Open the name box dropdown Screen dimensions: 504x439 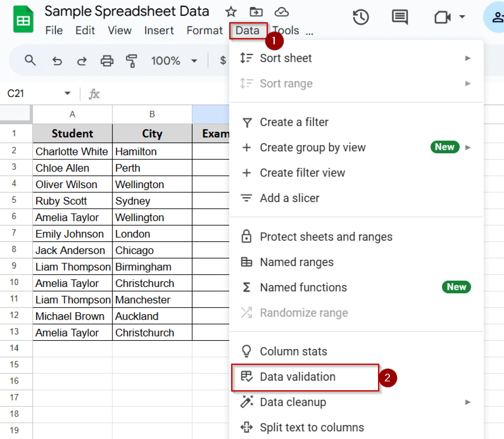(67, 93)
